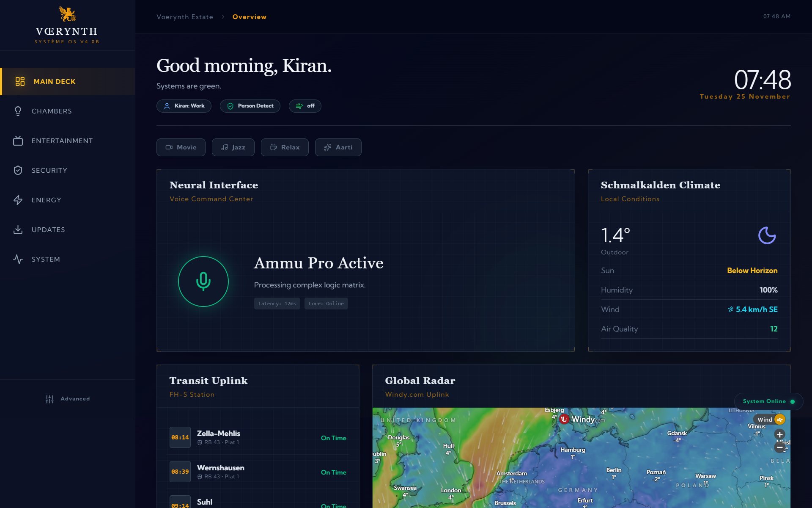Select the 08:14 Zella-Mehlis departure
Image resolution: width=812 pixels, height=508 pixels.
coord(258,438)
